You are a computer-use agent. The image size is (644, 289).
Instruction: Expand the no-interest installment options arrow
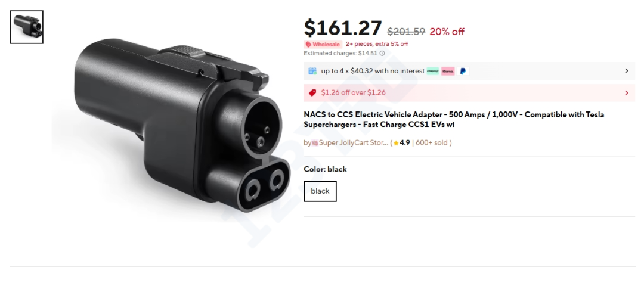(626, 71)
